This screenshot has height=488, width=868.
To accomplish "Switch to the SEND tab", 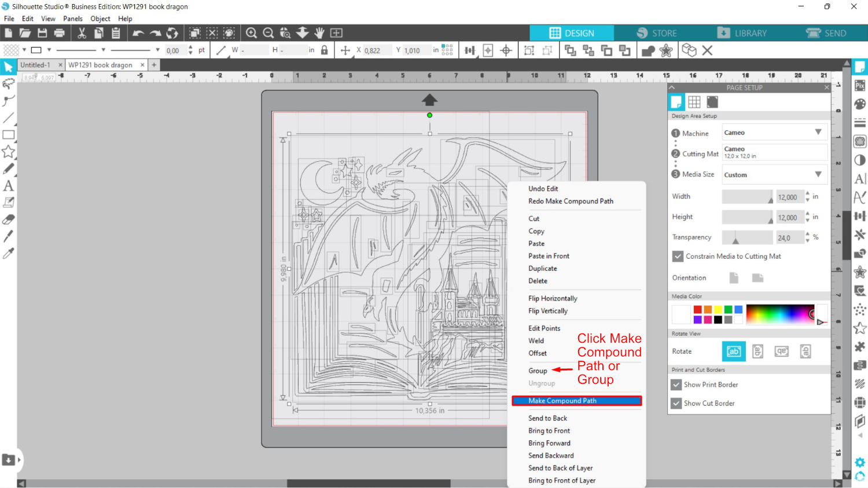I will [826, 33].
